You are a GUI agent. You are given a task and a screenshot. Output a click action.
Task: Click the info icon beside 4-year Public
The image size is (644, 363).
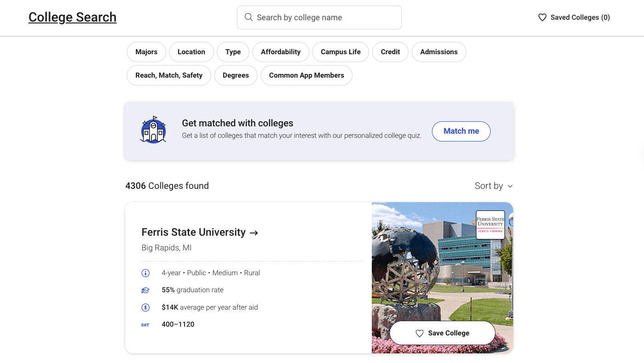point(146,273)
